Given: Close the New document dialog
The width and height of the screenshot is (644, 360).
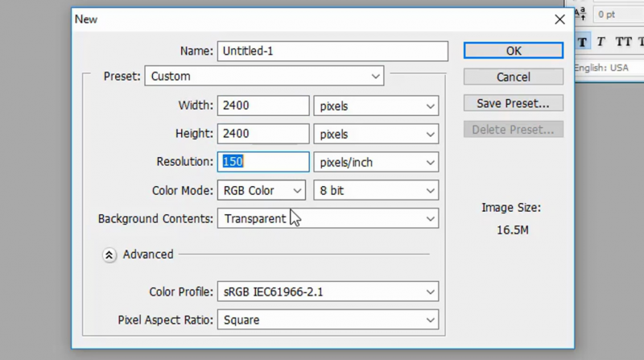Looking at the screenshot, I should [x=560, y=19].
